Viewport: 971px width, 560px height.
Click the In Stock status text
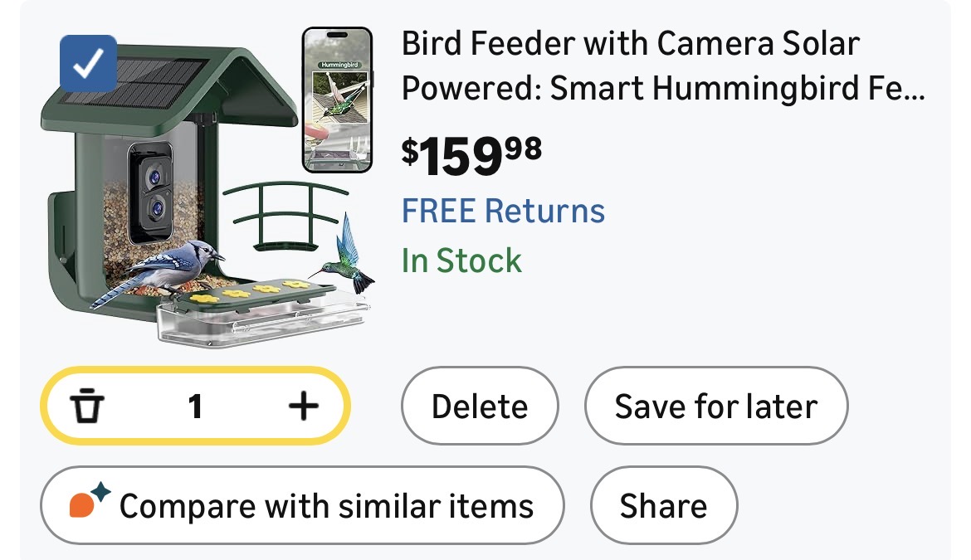tap(461, 261)
